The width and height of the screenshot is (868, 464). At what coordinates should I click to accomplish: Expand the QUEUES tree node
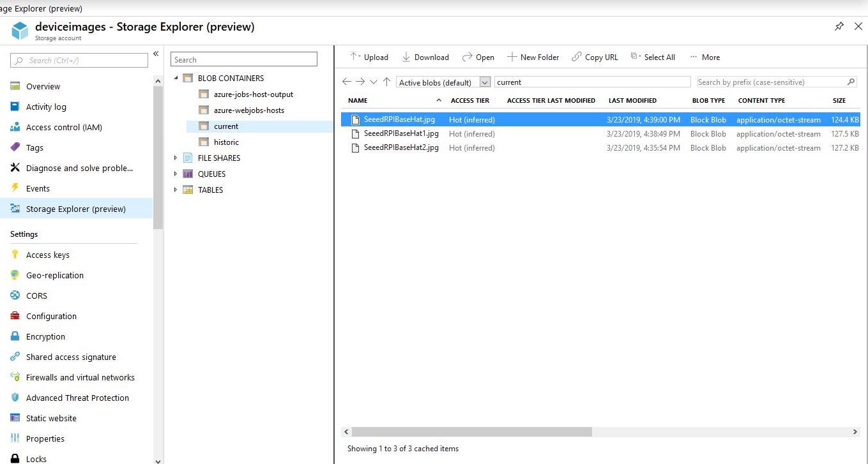pyautogui.click(x=176, y=174)
